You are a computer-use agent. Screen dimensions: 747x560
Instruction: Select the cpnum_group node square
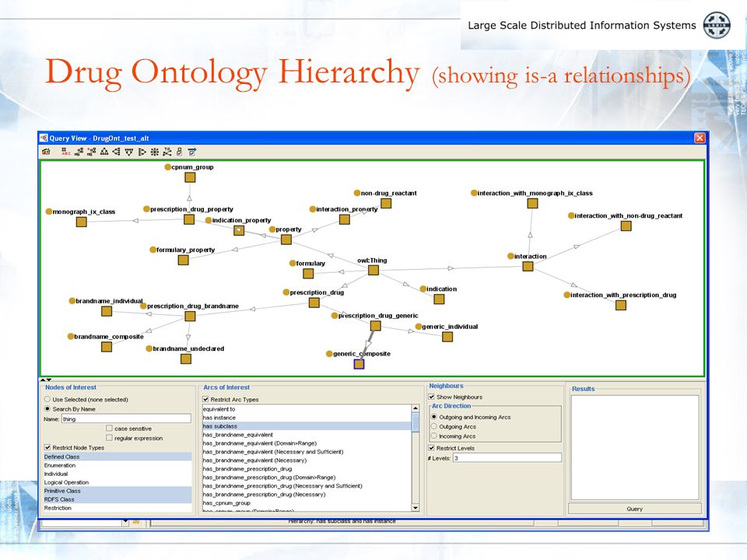190,177
